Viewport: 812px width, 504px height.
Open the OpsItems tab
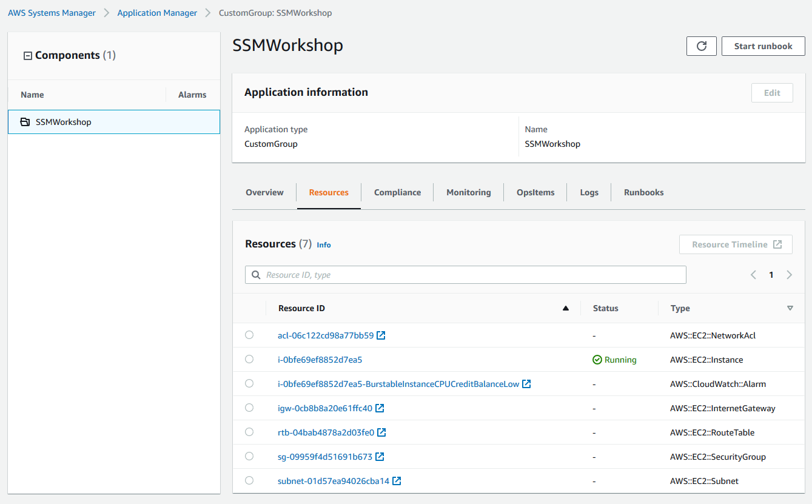(535, 192)
